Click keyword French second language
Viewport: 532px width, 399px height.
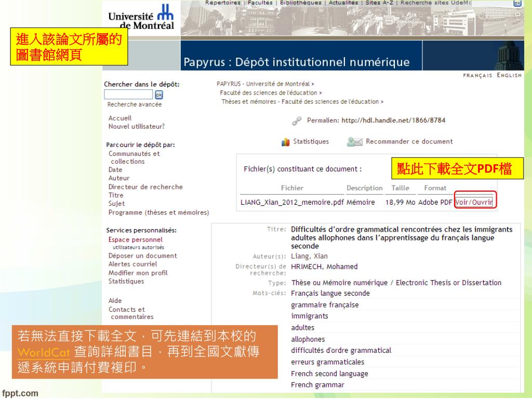(x=329, y=374)
